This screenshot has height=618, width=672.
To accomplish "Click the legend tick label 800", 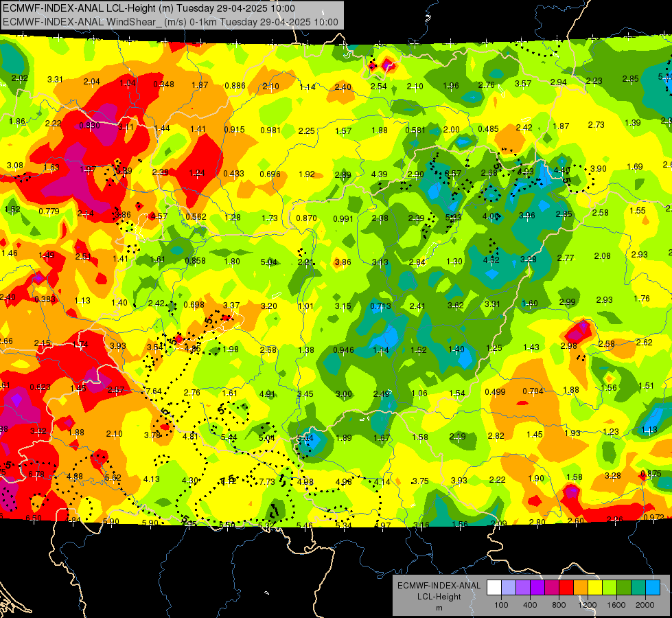I will point(559,605).
